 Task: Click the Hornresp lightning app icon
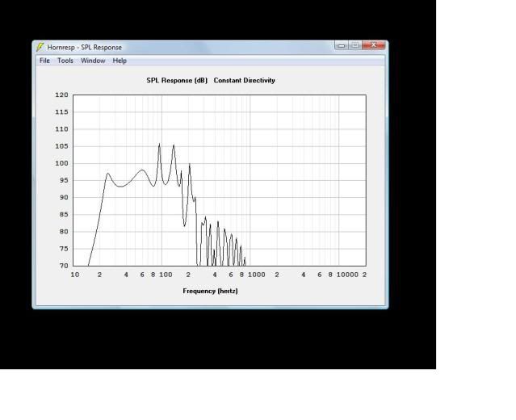(40, 47)
